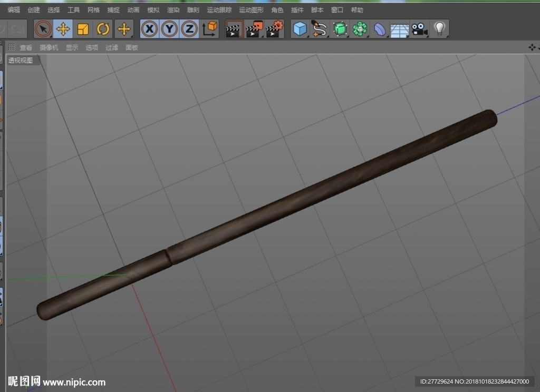540x392 pixels.
Task: Add a camera object
Action: 419,29
